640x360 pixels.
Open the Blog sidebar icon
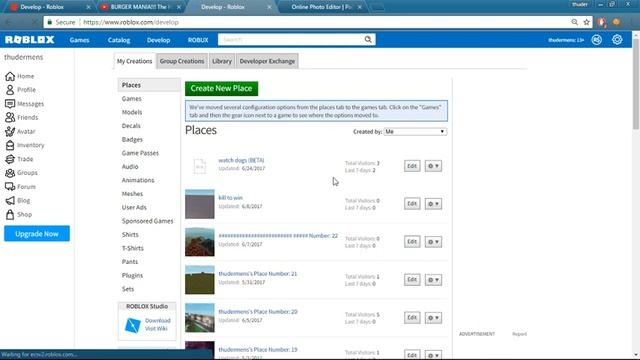[10, 200]
